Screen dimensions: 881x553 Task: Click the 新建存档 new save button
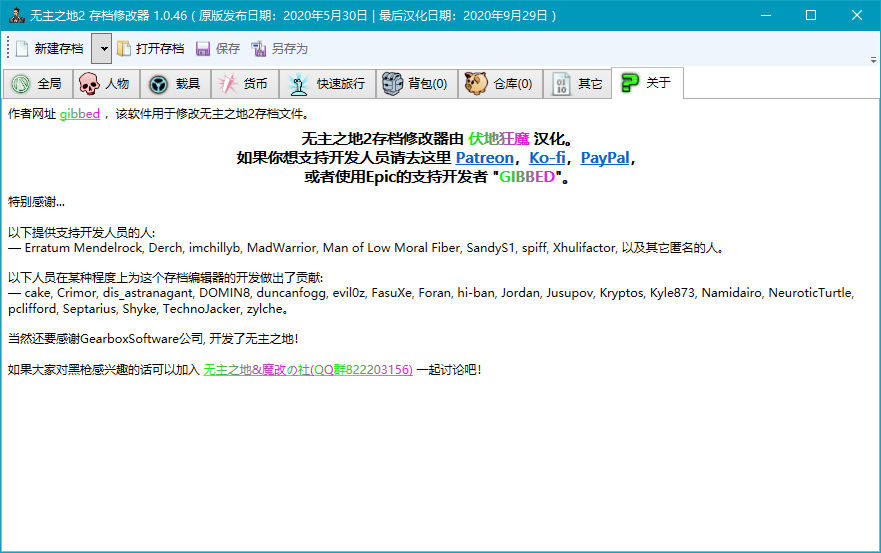coord(50,49)
